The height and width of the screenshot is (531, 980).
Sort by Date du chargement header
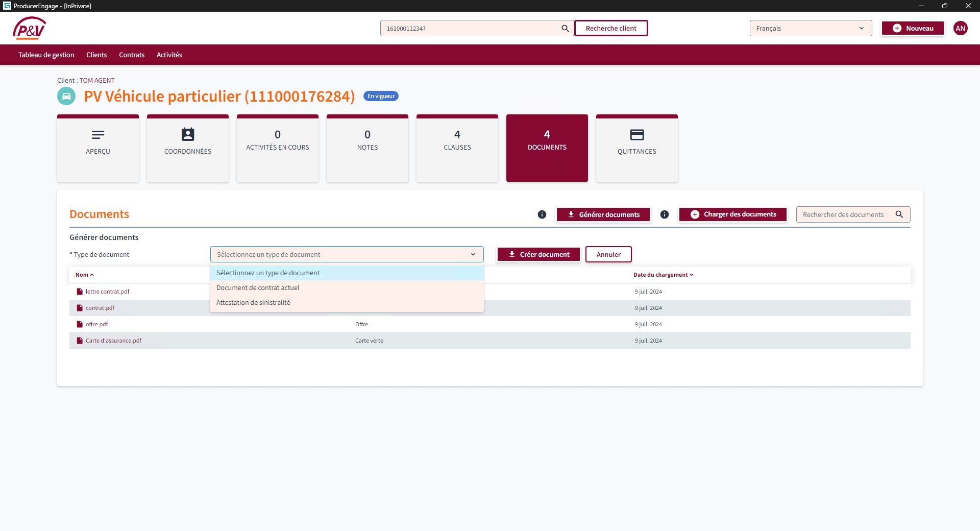point(664,275)
